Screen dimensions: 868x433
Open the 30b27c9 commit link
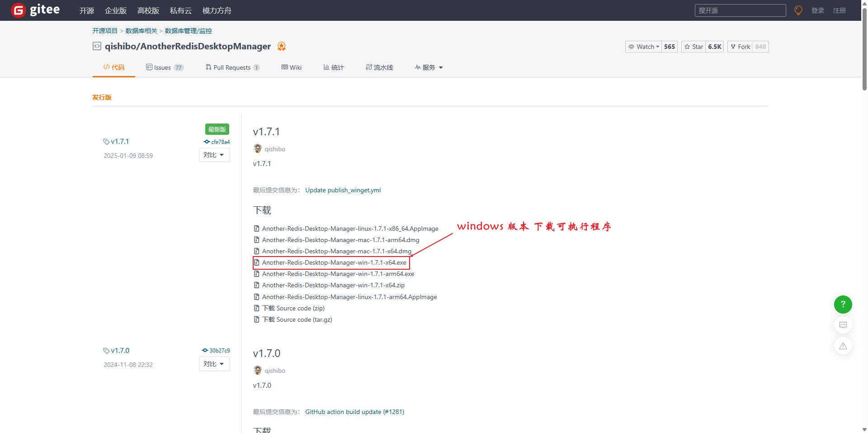216,350
